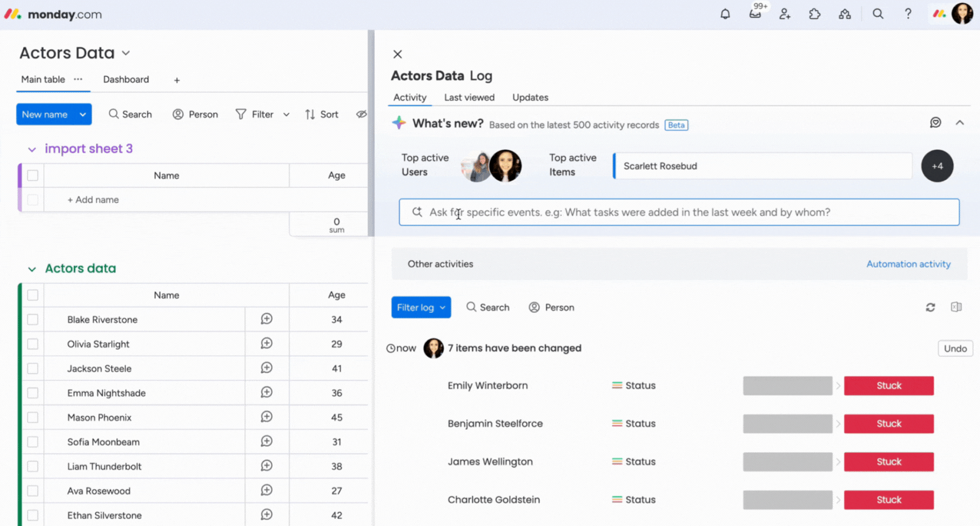Image resolution: width=980 pixels, height=526 pixels.
Task: Refresh the activity log
Action: click(x=930, y=307)
